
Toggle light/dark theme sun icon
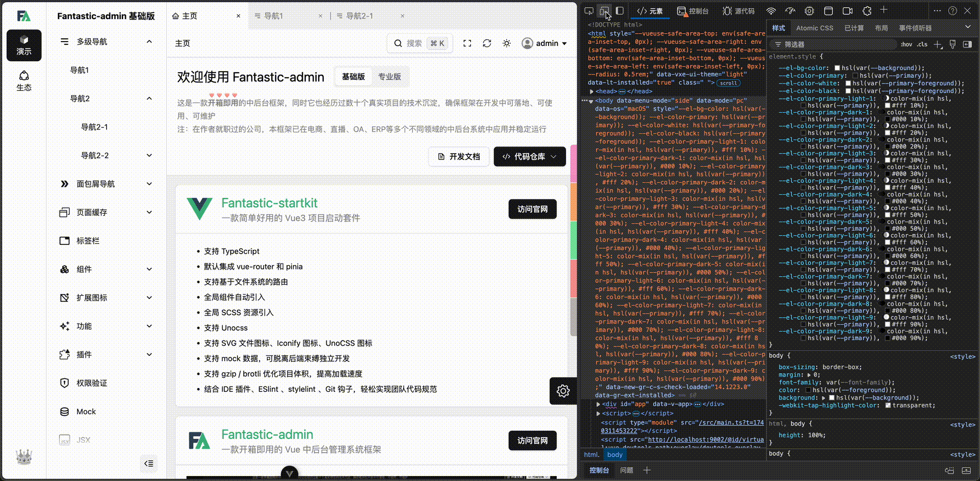coord(506,43)
